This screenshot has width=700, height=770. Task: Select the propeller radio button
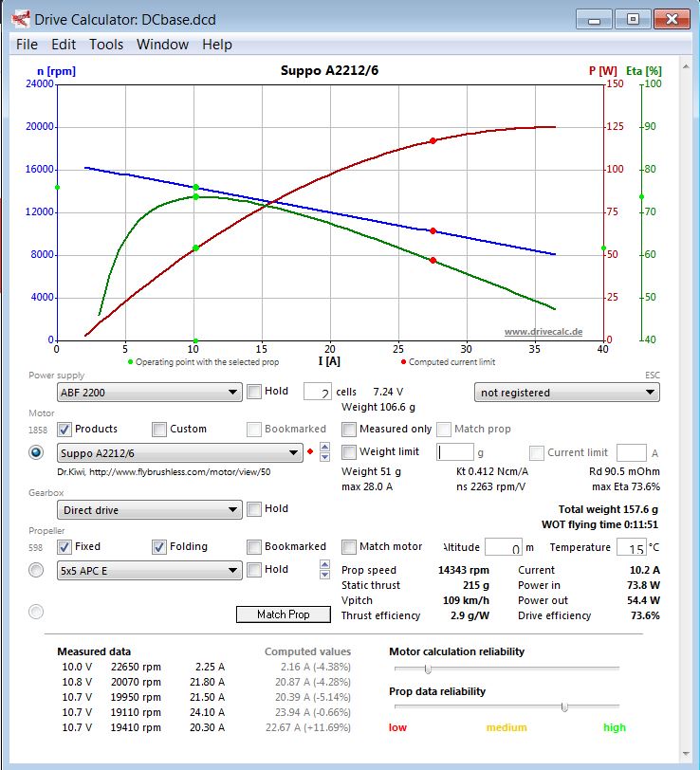click(37, 570)
